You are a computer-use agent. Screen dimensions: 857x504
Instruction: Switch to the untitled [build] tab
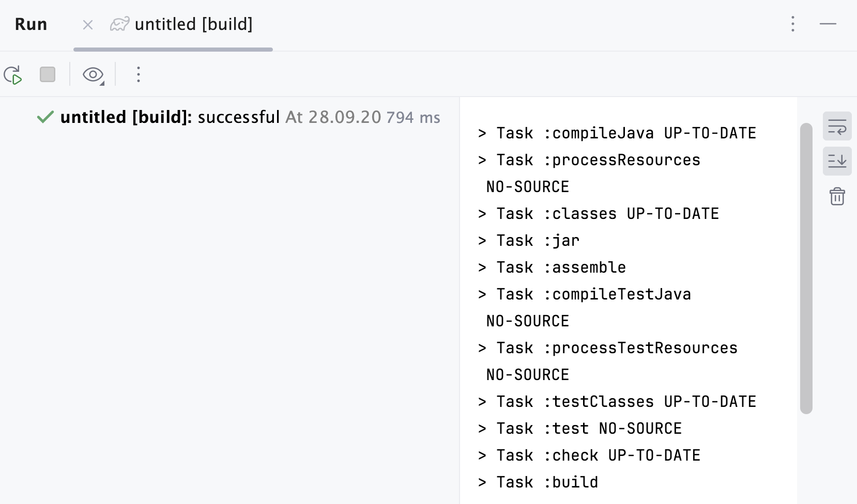click(194, 24)
